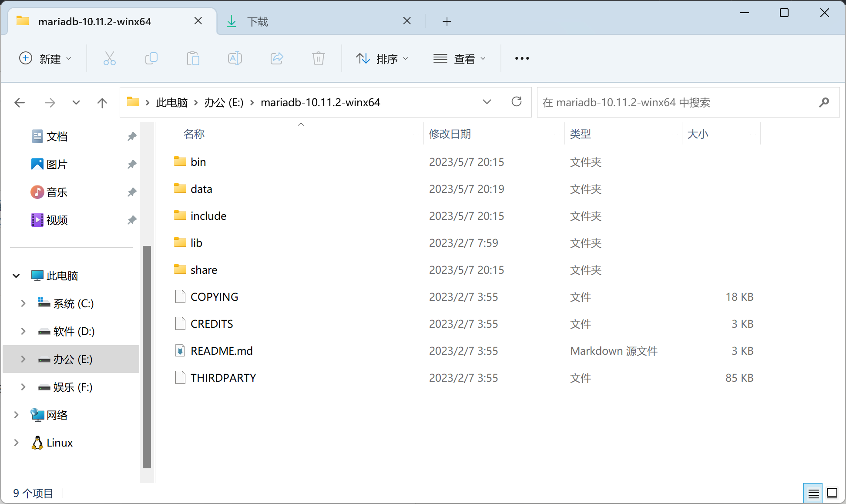This screenshot has width=846, height=504.
Task: Switch to large thumbnails view icon
Action: click(832, 494)
